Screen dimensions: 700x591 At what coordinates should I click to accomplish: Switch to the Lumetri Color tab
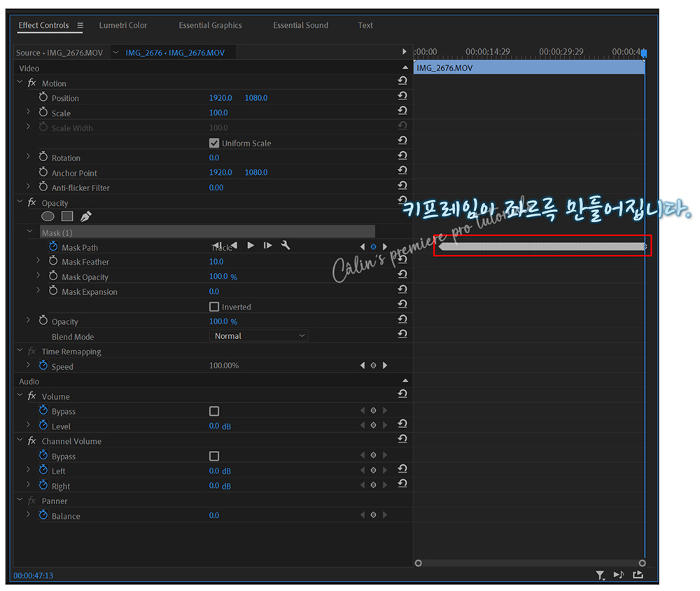coord(122,25)
